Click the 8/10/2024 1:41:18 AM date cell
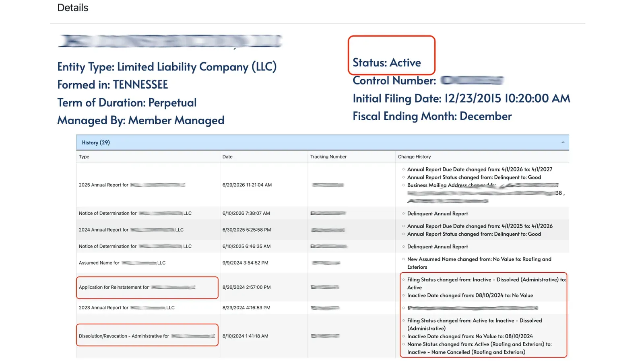The width and height of the screenshot is (644, 362). 246,336
